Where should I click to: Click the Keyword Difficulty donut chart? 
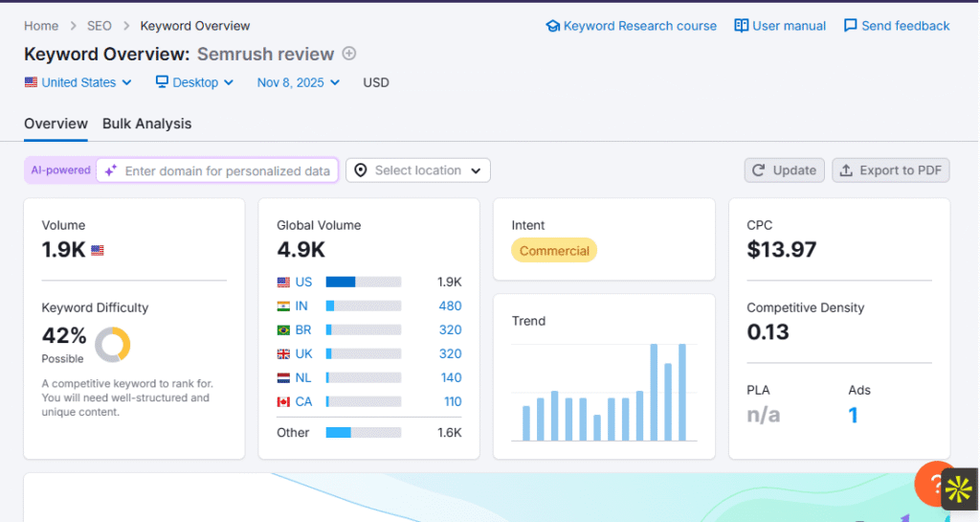click(113, 345)
